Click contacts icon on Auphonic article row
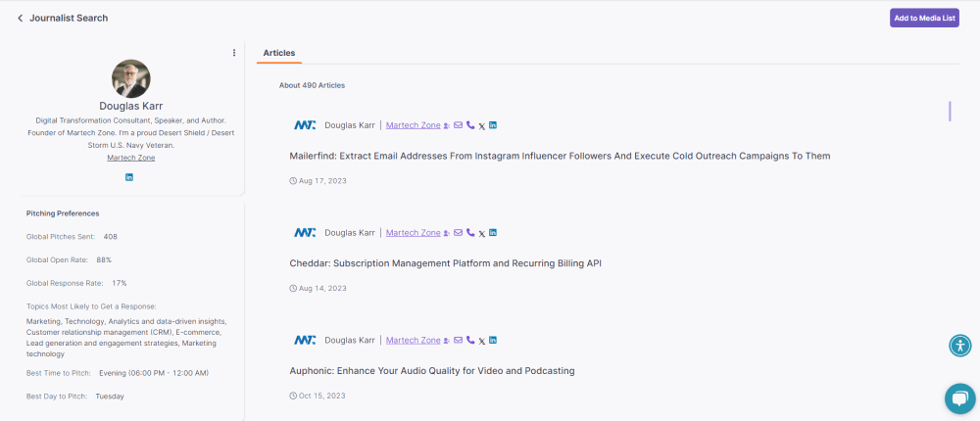980x421 pixels. point(447,341)
